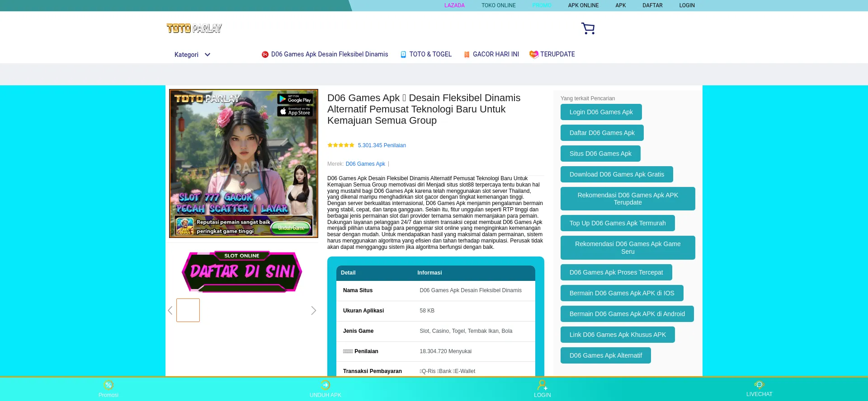Click the LOGIN user icon in bottom bar
Image resolution: width=868 pixels, height=401 pixels.
click(x=542, y=385)
